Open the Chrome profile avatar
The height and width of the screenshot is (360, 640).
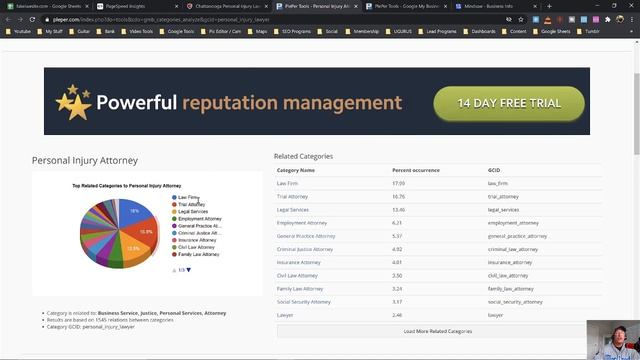pyautogui.click(x=620, y=19)
